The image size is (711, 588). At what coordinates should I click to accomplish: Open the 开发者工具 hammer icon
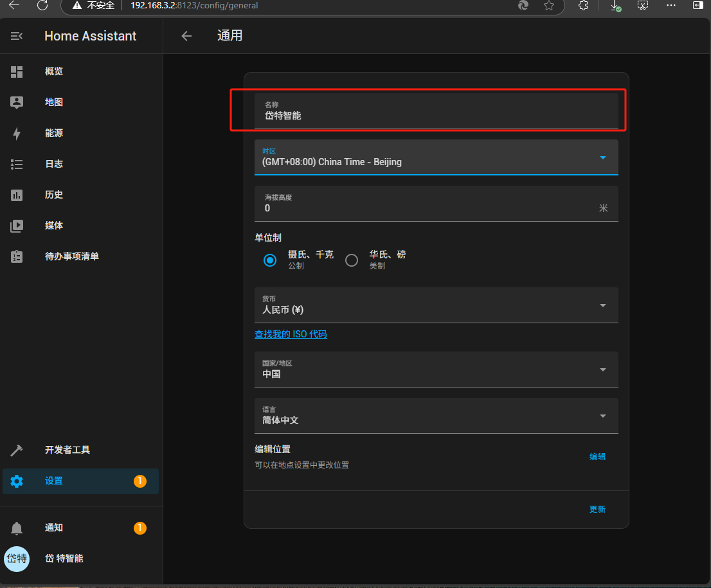(17, 450)
